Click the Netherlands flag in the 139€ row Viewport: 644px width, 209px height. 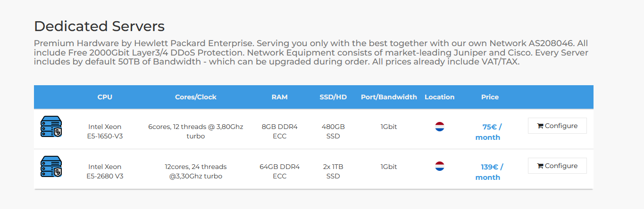[440, 166]
